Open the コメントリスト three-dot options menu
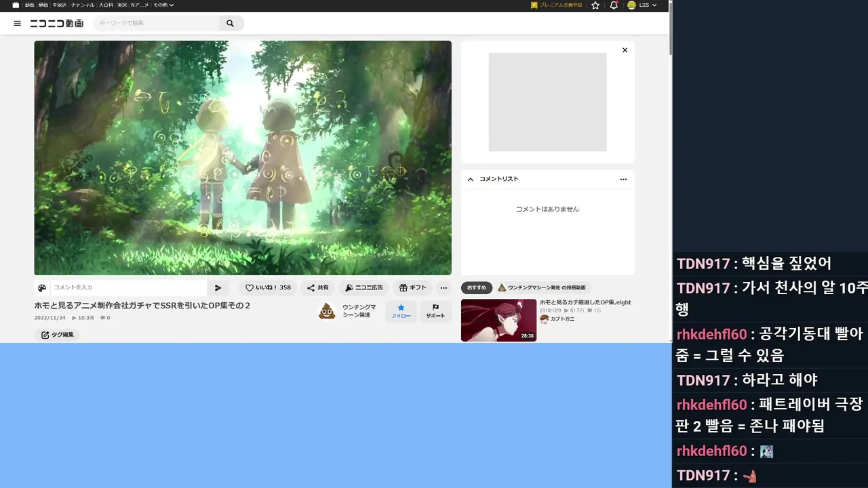The width and height of the screenshot is (868, 488). 623,179
